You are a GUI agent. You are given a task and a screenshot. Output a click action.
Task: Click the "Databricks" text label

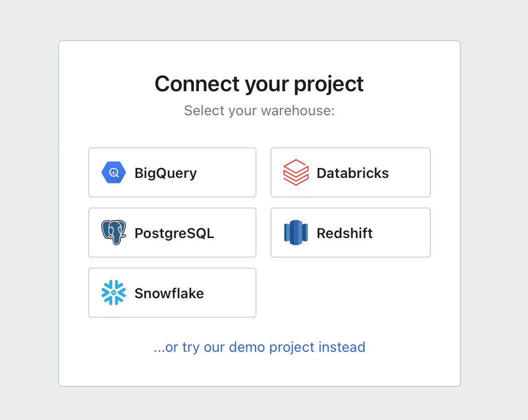point(353,173)
